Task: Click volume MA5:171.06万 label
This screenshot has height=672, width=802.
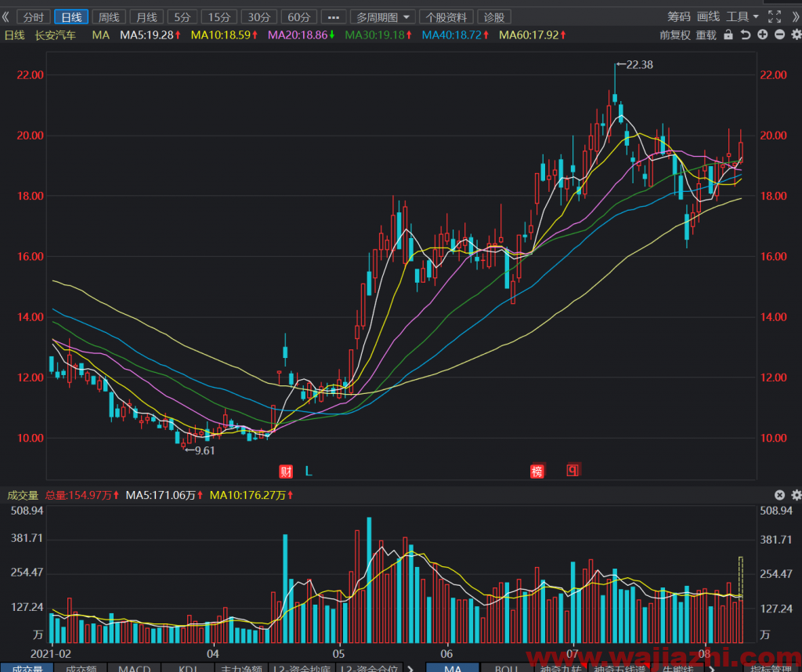Action: coord(164,495)
